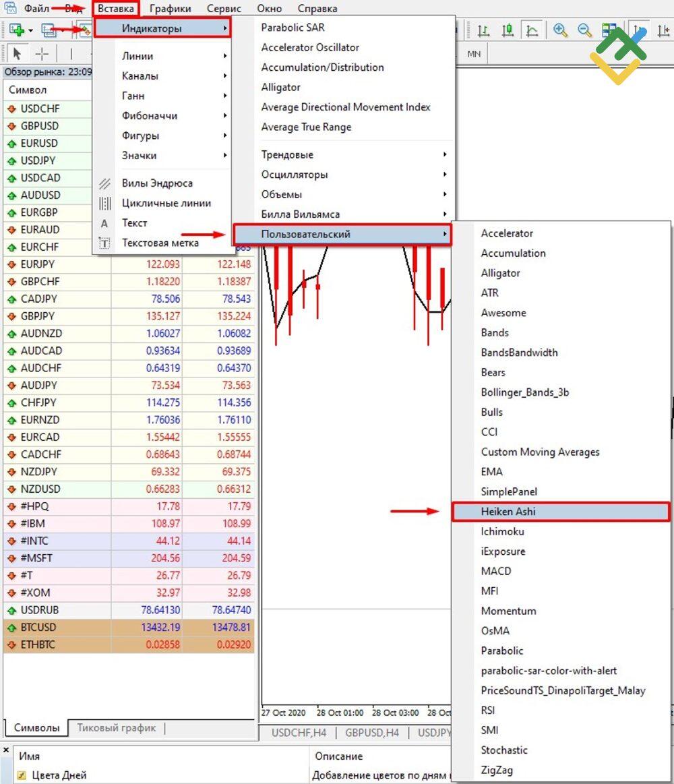Select the GBPJPY symbol row

click(129, 317)
